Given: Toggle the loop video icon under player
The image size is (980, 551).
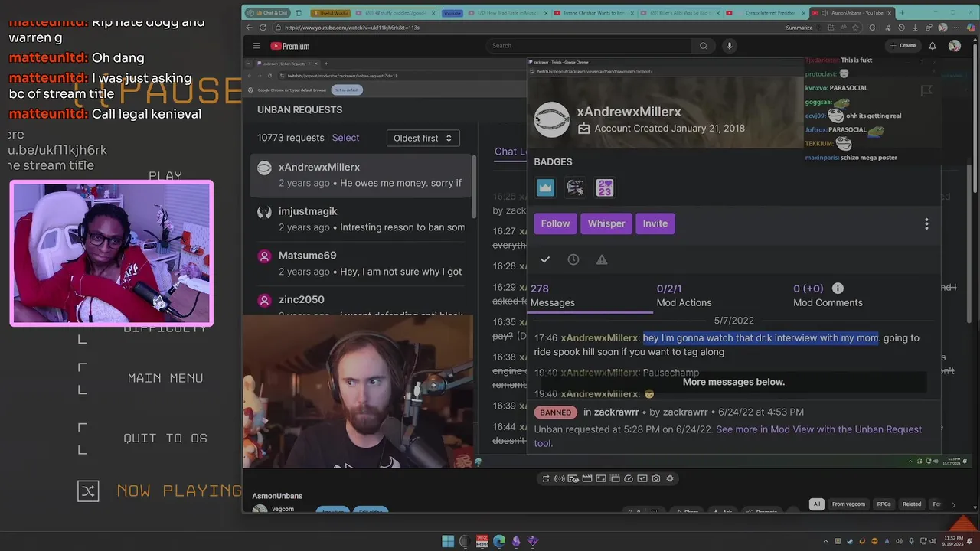Looking at the screenshot, I should point(546,478).
